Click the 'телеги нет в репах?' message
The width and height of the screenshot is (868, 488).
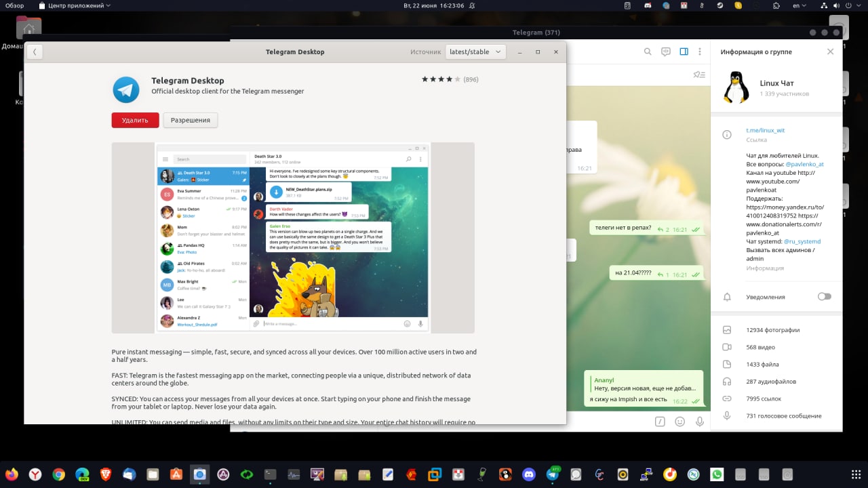[x=646, y=228]
